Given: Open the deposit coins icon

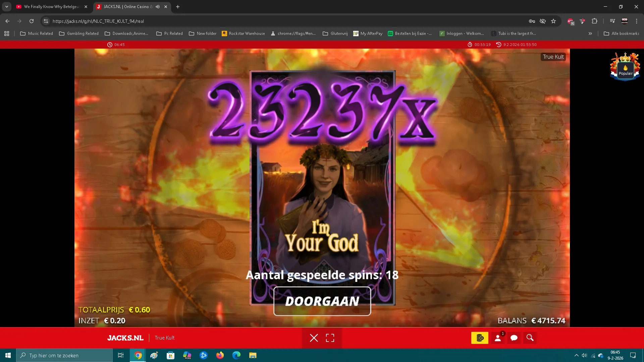Looking at the screenshot, I should [480, 338].
